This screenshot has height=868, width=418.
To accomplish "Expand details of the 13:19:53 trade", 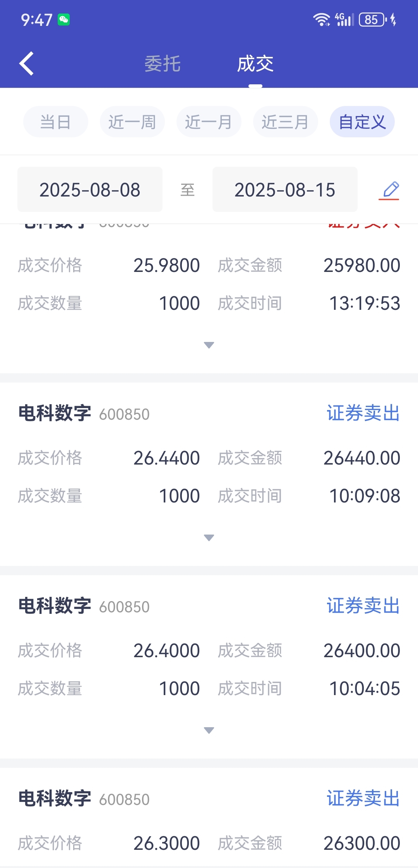I will pos(209,345).
